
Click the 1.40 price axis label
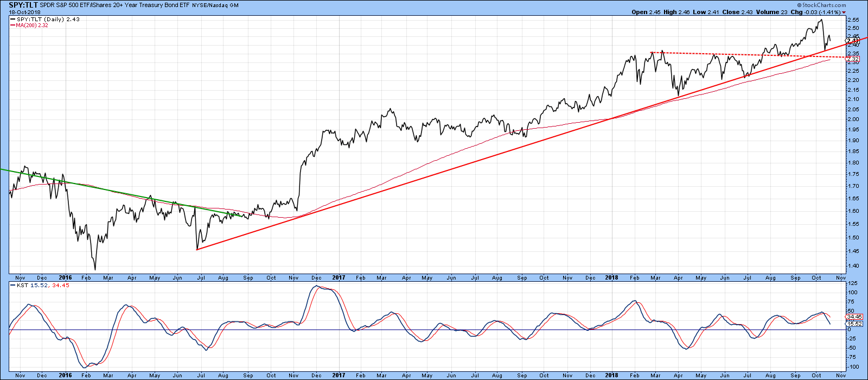(x=852, y=266)
